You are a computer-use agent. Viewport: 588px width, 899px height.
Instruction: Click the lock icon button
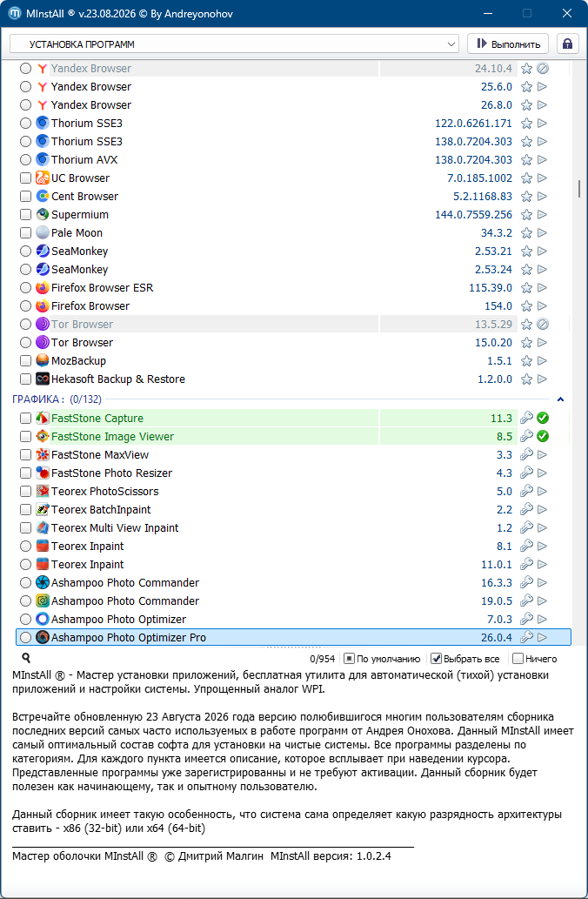567,44
